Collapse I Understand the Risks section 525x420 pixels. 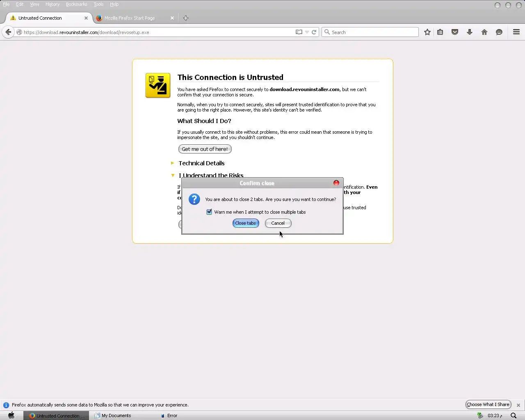click(207, 175)
